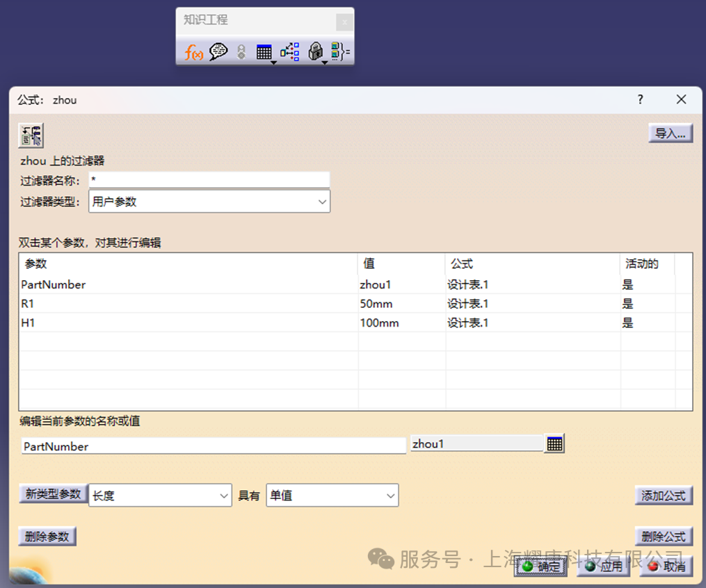Click the 删除参数 button
The width and height of the screenshot is (706, 588).
click(47, 537)
